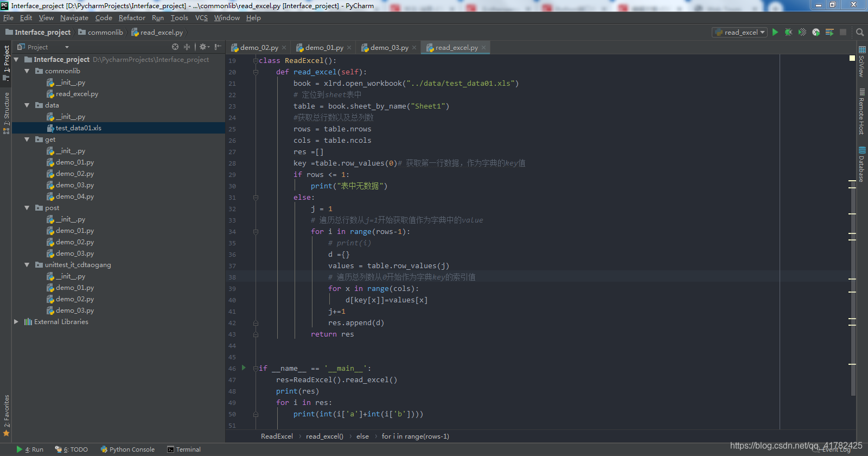
Task: Fold the else block at line 31
Action: tap(256, 198)
